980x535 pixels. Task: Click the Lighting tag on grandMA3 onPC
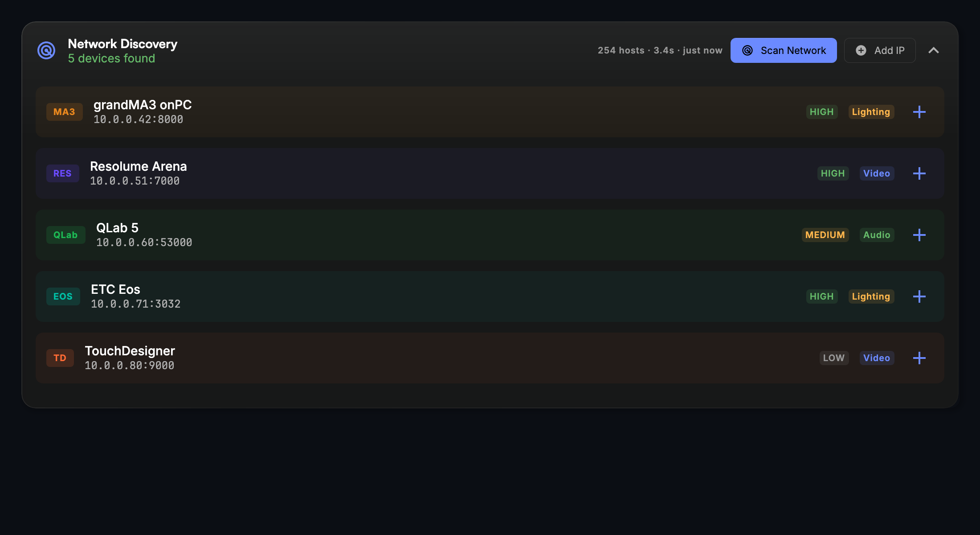click(x=871, y=112)
